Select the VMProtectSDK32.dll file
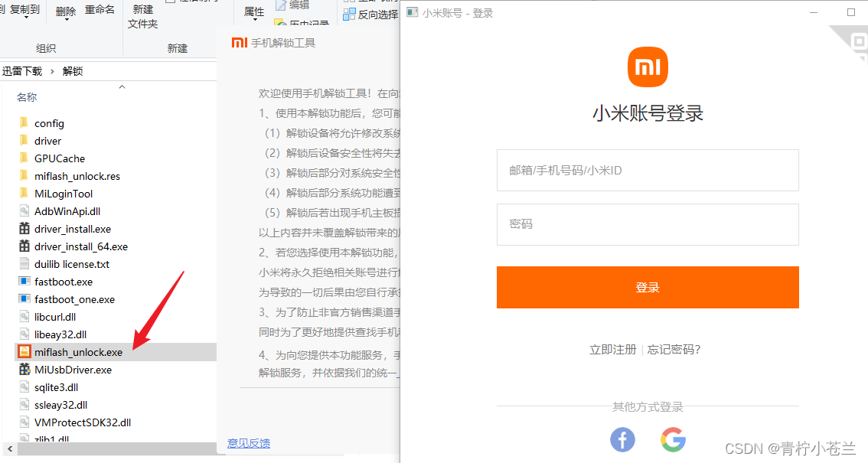The width and height of the screenshot is (868, 463). tap(83, 422)
